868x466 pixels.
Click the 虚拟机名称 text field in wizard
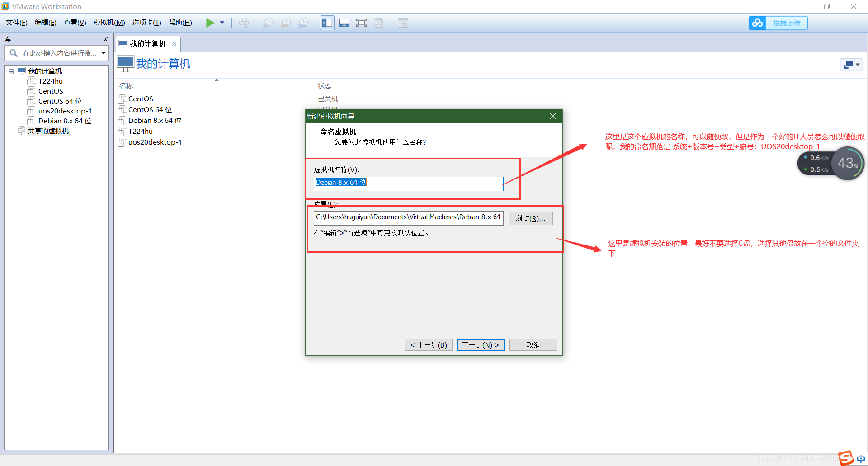[x=408, y=184]
